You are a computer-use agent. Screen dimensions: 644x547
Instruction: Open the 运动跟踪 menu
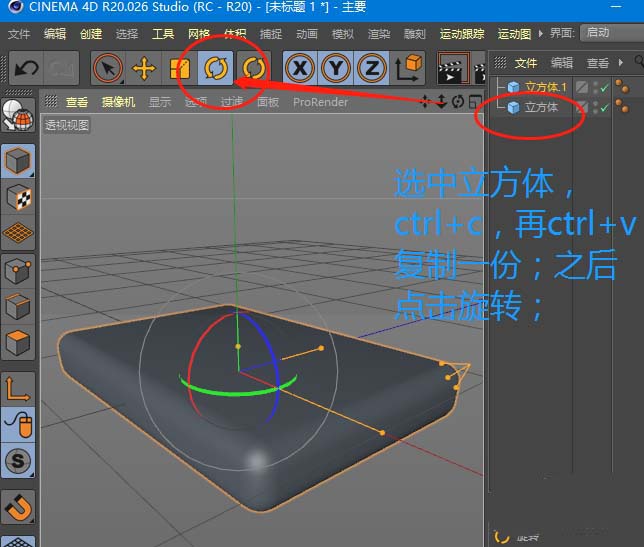point(462,34)
